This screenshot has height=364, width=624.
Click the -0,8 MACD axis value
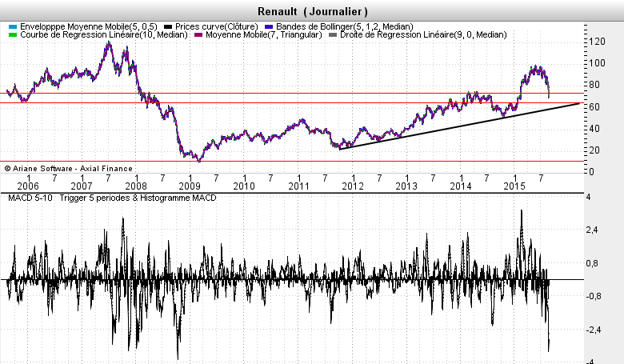[x=592, y=296]
